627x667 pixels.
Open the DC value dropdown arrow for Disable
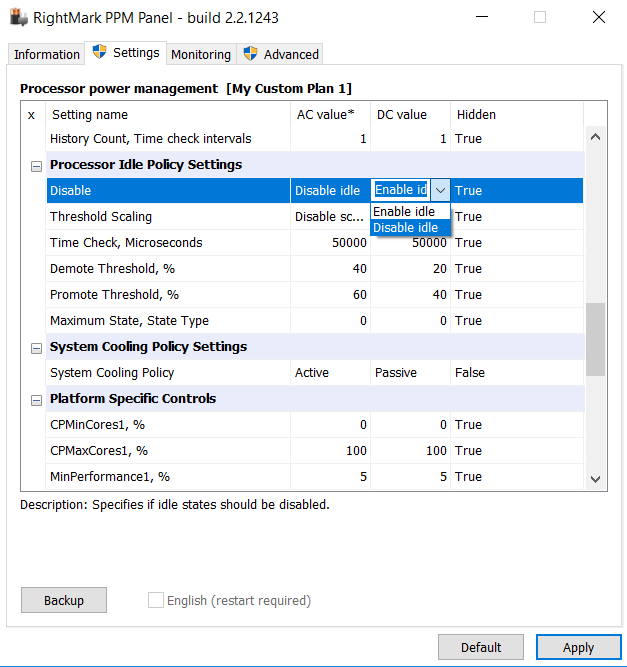tap(440, 190)
